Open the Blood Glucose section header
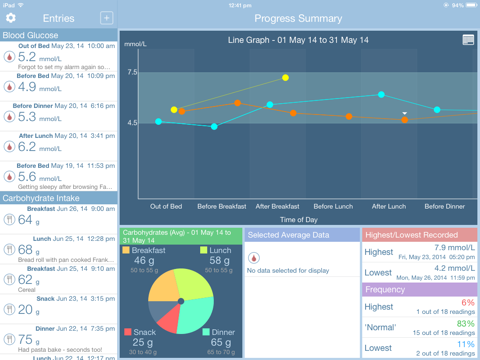Image resolution: width=480 pixels, height=360 pixels. pyautogui.click(x=59, y=35)
